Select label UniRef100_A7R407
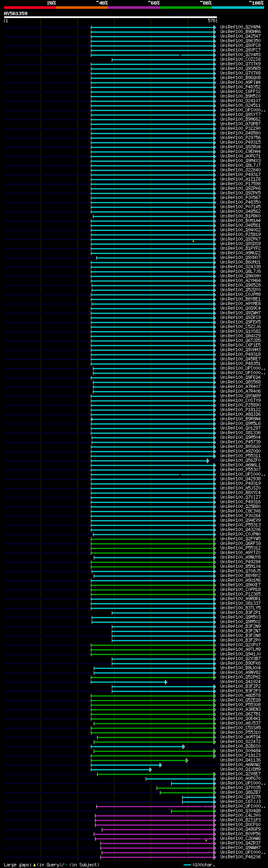This screenshot has width=268, height=868. pos(240,387)
